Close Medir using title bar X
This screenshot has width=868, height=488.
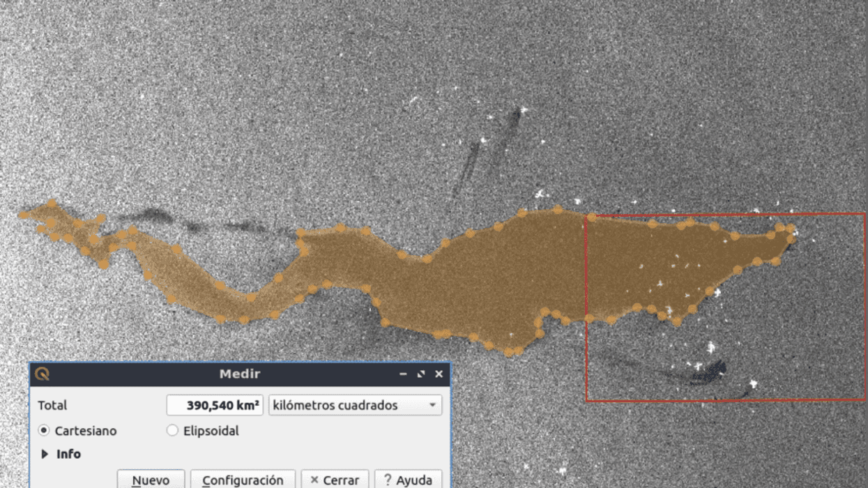click(439, 374)
